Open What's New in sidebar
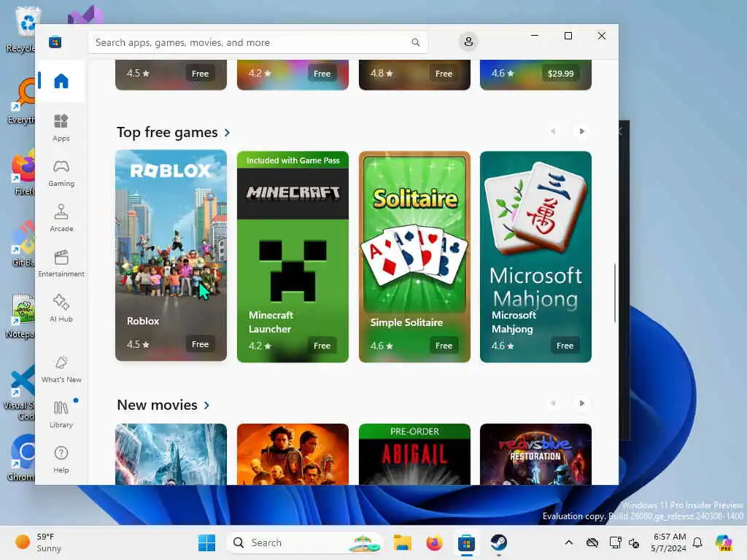 point(61,369)
